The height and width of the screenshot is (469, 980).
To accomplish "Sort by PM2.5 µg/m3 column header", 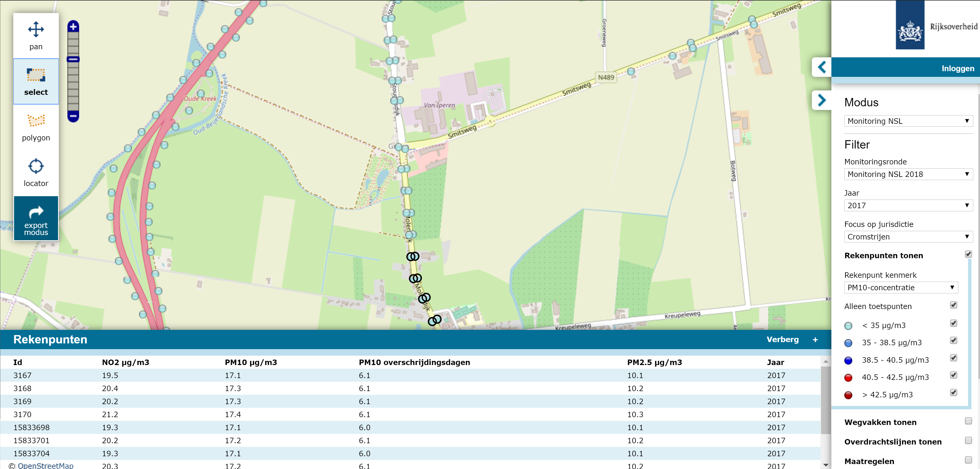I will 654,362.
